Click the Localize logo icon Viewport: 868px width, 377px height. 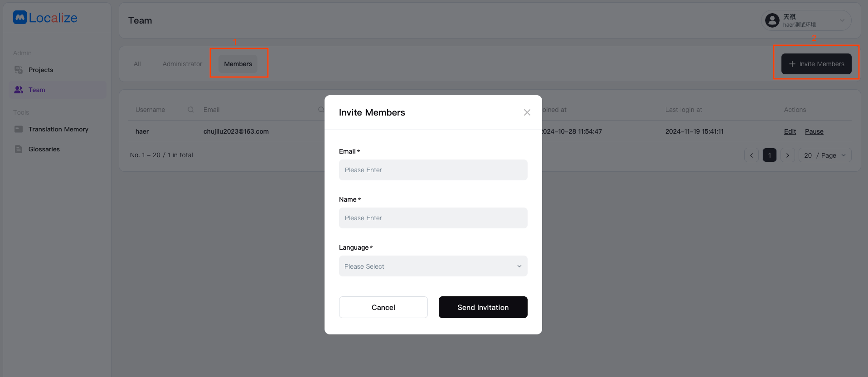pyautogui.click(x=20, y=18)
